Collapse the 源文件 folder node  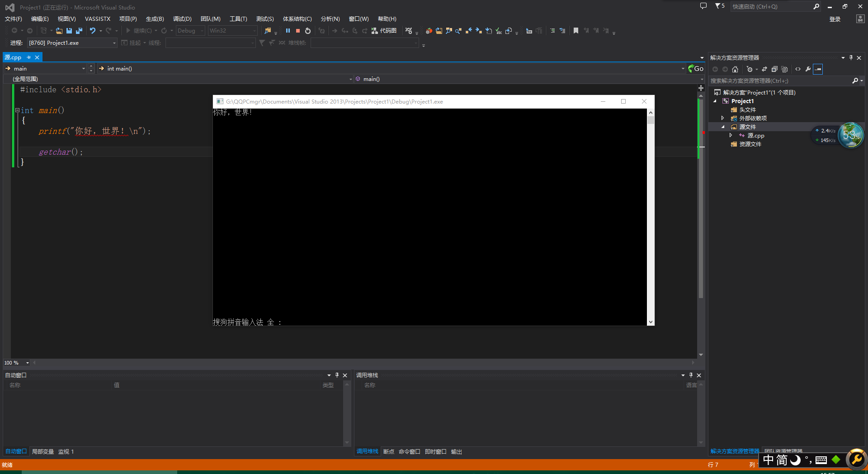[723, 127]
